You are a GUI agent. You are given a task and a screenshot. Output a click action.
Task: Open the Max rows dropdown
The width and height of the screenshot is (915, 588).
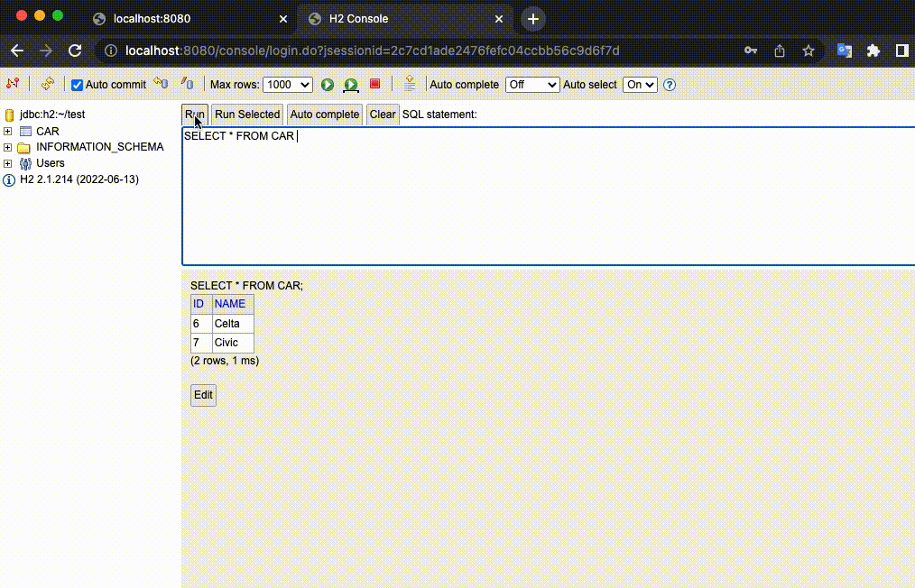pyautogui.click(x=288, y=85)
